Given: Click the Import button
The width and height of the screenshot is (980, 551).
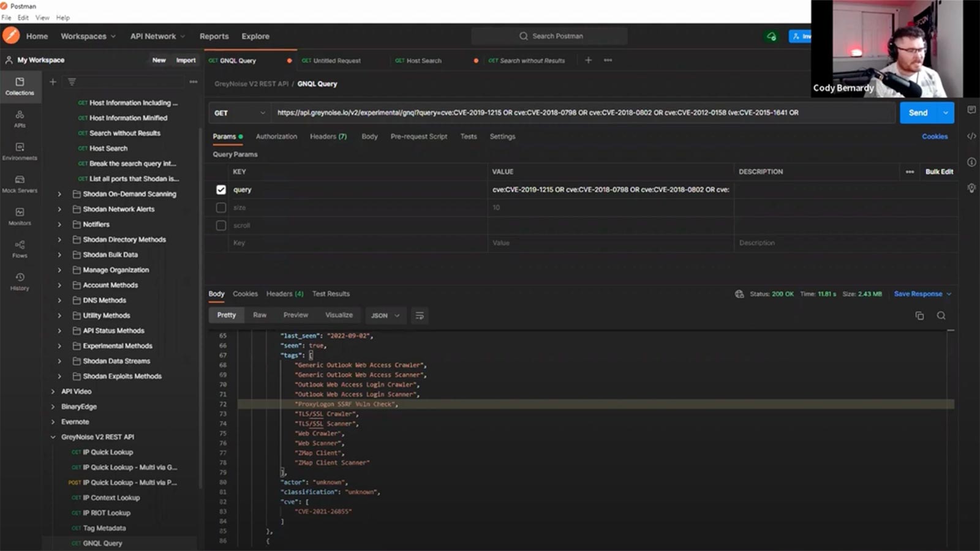Looking at the screenshot, I should coord(186,60).
